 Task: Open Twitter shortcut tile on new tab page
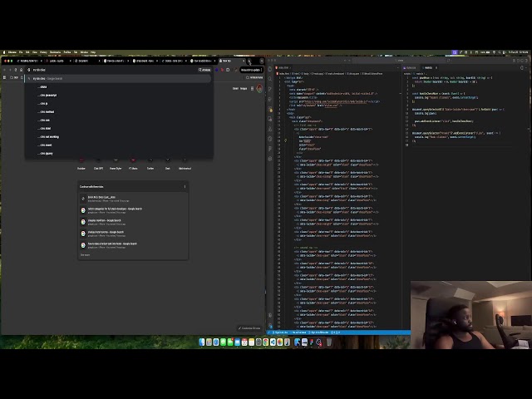[150, 163]
